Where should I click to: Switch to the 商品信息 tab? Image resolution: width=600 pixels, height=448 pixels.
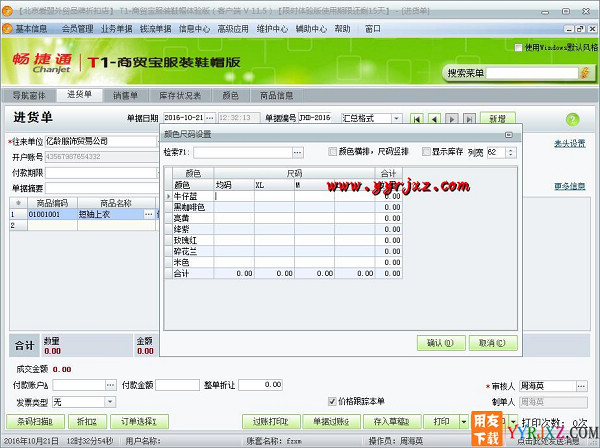(x=276, y=95)
